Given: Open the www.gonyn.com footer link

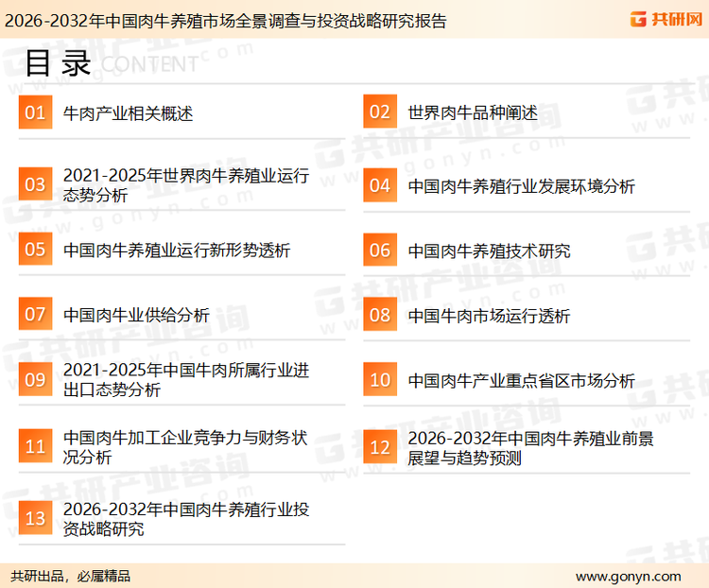Looking at the screenshot, I should point(629,577).
